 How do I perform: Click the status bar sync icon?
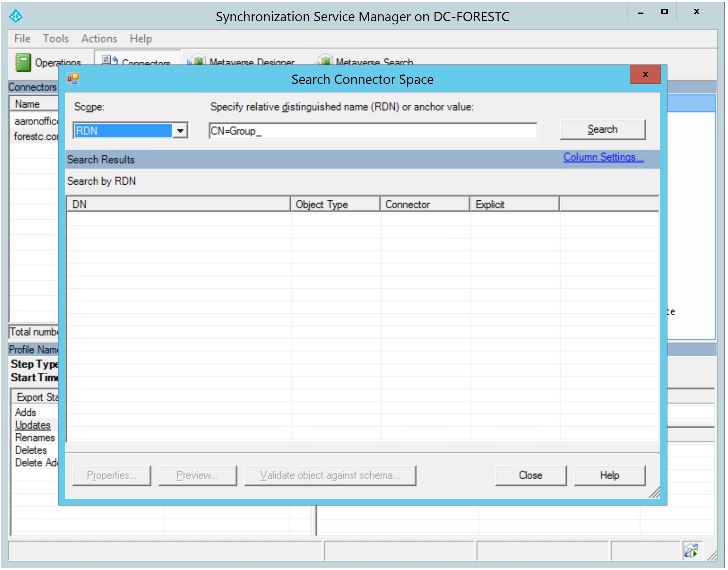coord(691,551)
